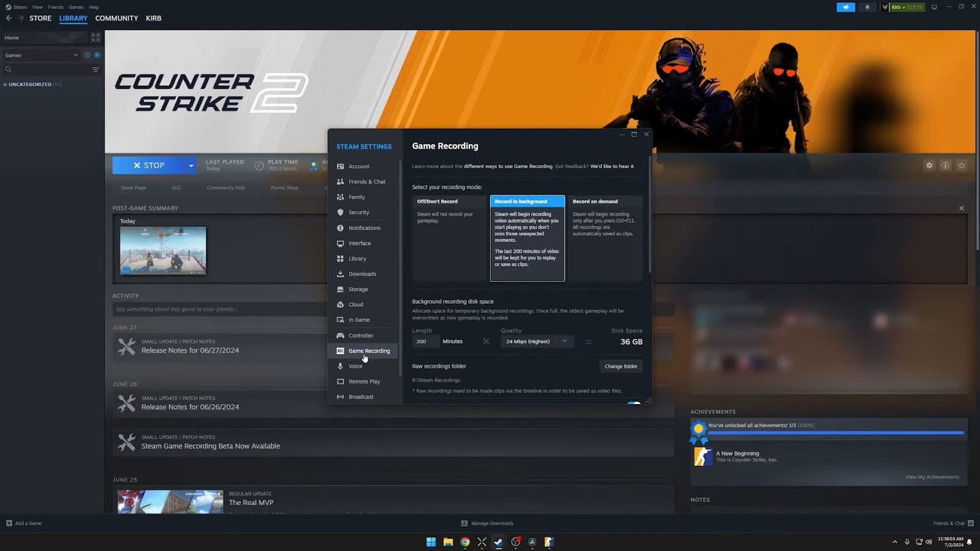Open the Games menu
Viewport: 980px width, 551px height.
pyautogui.click(x=76, y=7)
